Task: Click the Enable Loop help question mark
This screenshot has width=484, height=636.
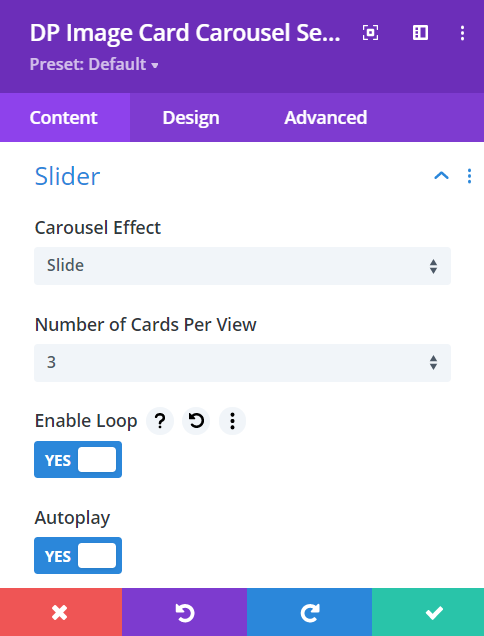Action: tap(160, 421)
